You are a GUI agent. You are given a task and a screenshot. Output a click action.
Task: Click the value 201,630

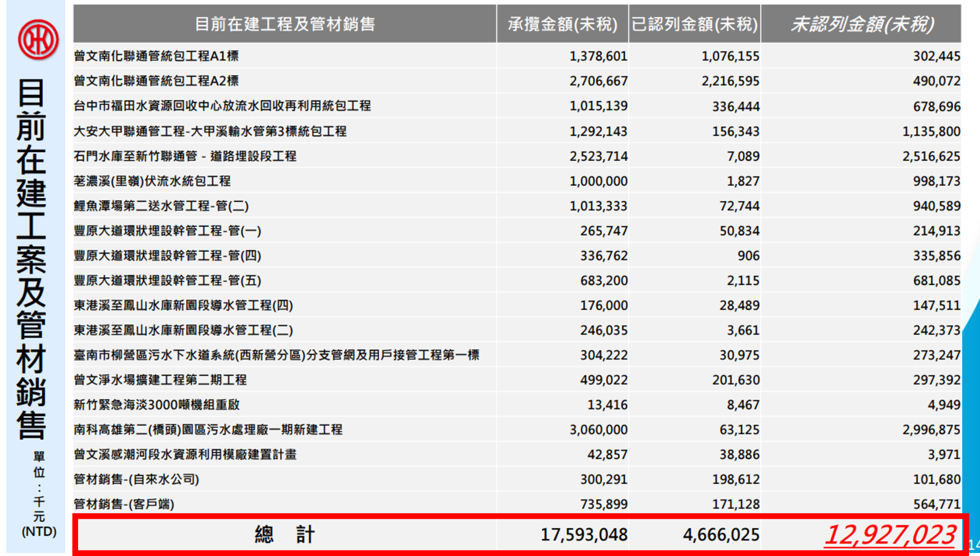(x=736, y=380)
